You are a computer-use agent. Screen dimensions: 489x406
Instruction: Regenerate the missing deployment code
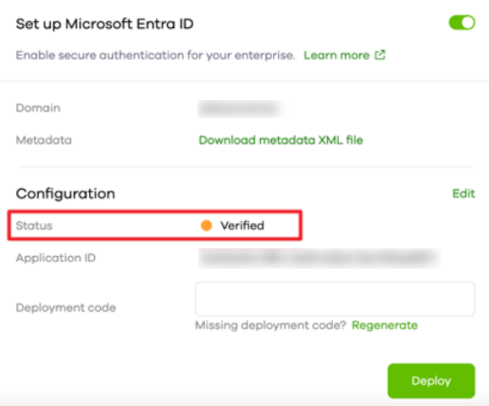[x=385, y=325]
